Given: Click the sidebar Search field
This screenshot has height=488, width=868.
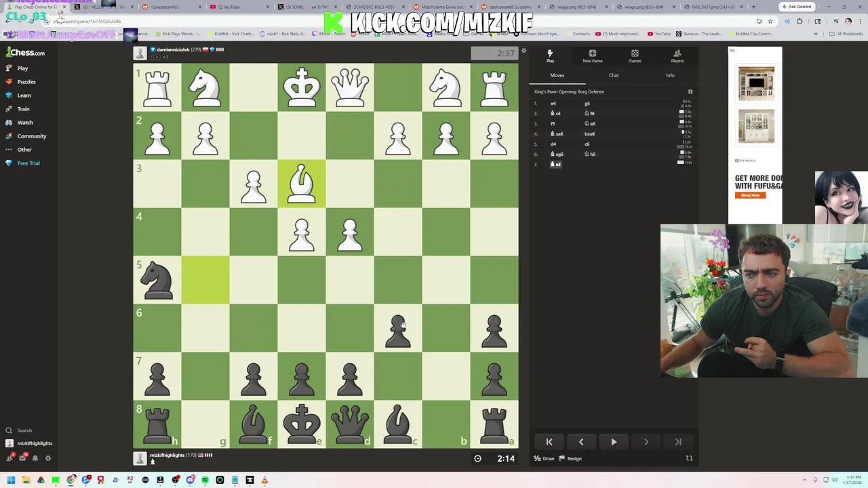Looking at the screenshot, I should tap(24, 430).
